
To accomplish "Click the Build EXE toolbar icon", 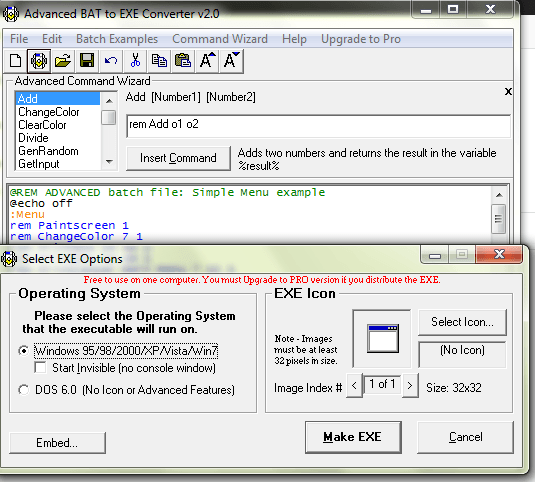I will (x=39, y=61).
